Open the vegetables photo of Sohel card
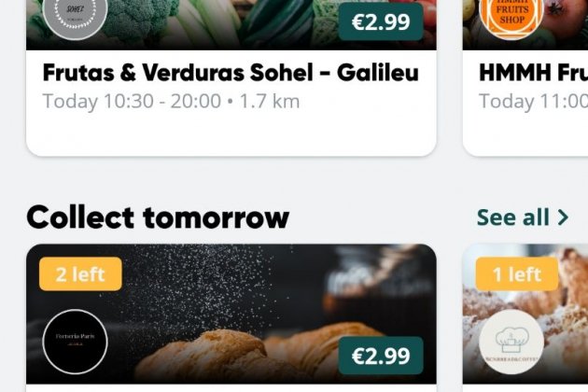588x392 pixels. click(x=233, y=21)
